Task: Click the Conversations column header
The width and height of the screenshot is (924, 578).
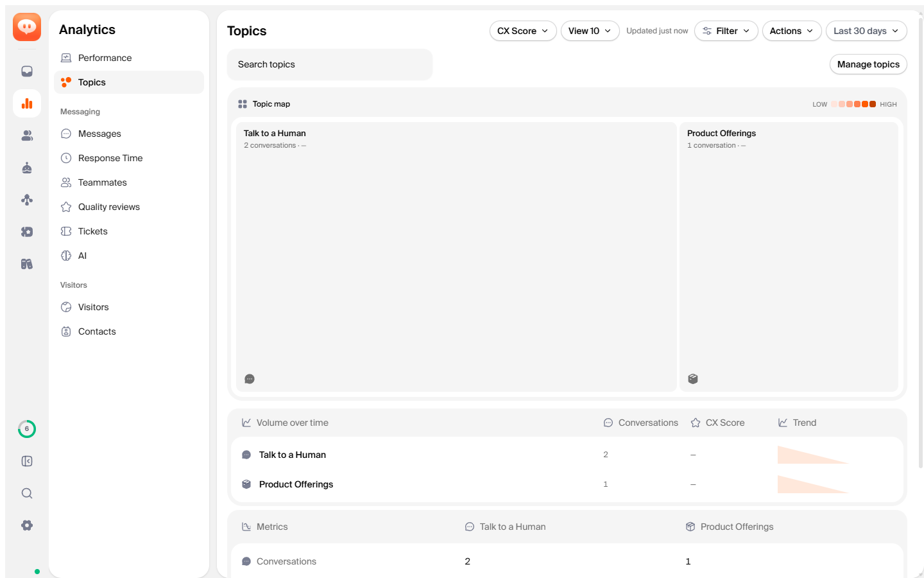Action: pos(641,423)
